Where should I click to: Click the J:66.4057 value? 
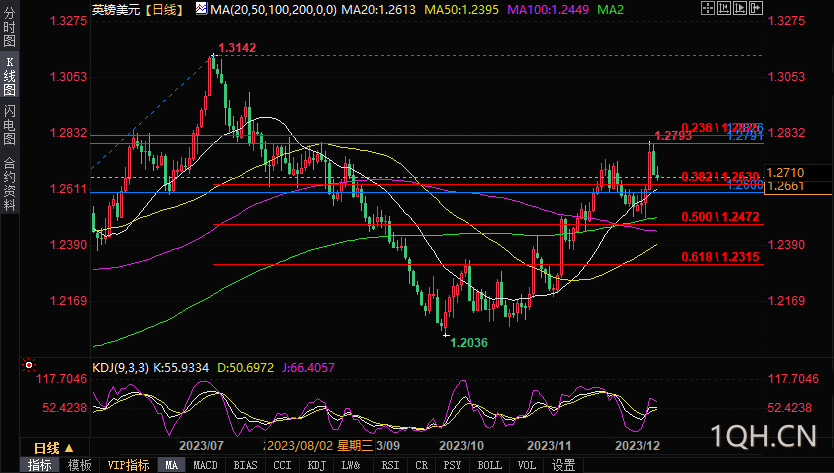308,368
